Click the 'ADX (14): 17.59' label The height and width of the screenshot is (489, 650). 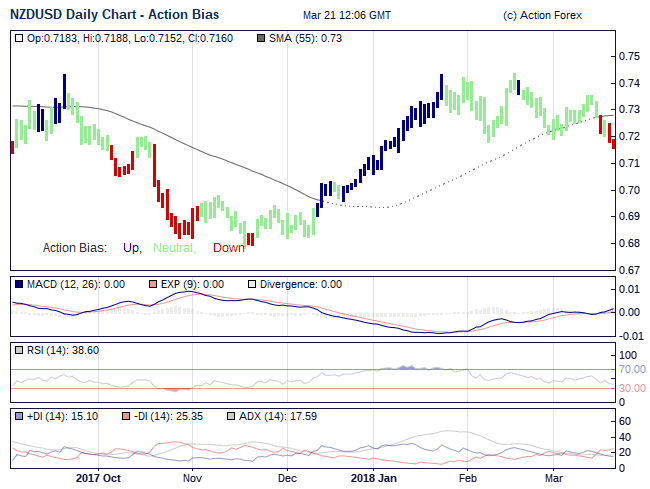pyautogui.click(x=278, y=416)
